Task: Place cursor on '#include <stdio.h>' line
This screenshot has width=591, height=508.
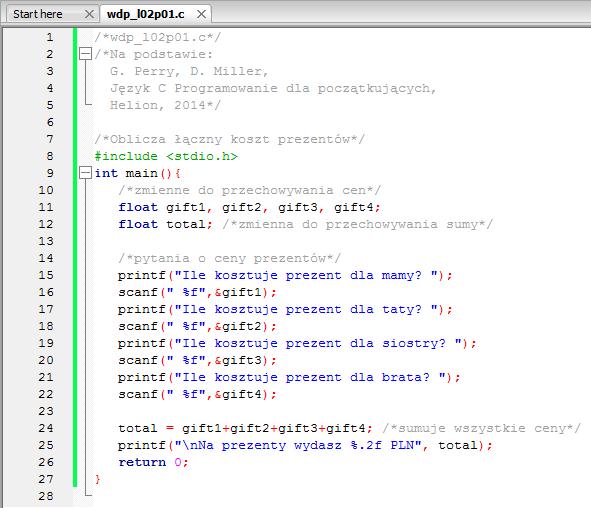Action: pos(166,156)
